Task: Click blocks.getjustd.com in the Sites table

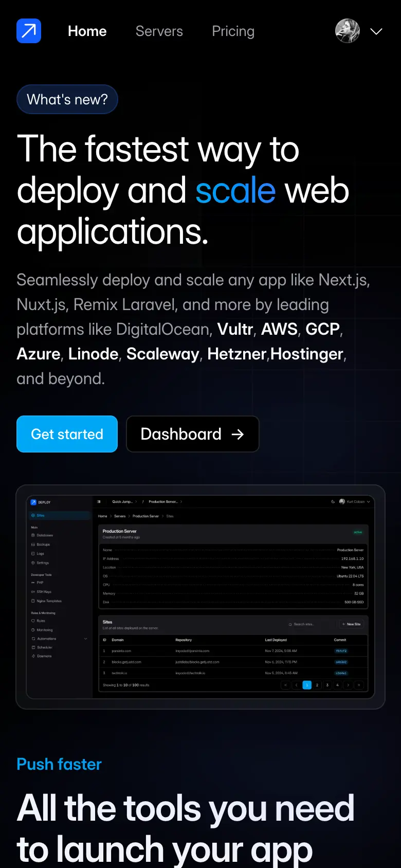Action: [x=126, y=662]
